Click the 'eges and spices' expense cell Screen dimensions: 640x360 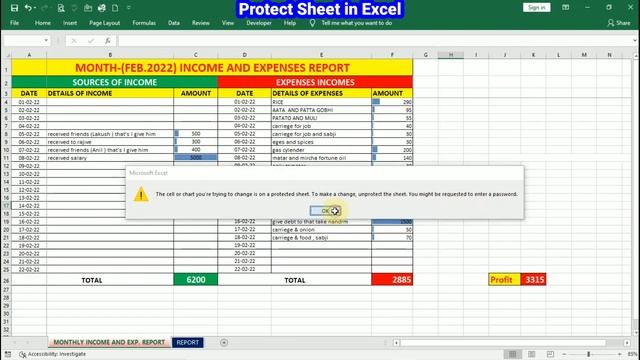[x=321, y=142]
